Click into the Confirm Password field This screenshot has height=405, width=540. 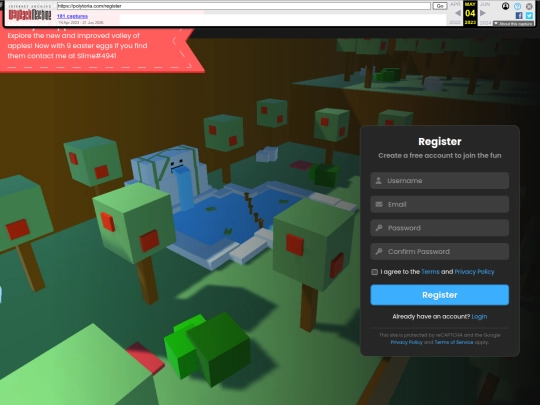(439, 251)
